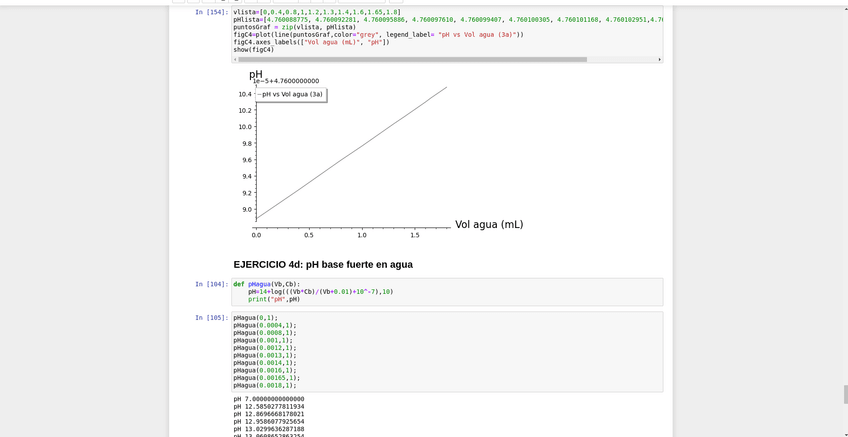Click the right arrow of the code scrollbar
The height and width of the screenshot is (437, 848).
click(659, 59)
